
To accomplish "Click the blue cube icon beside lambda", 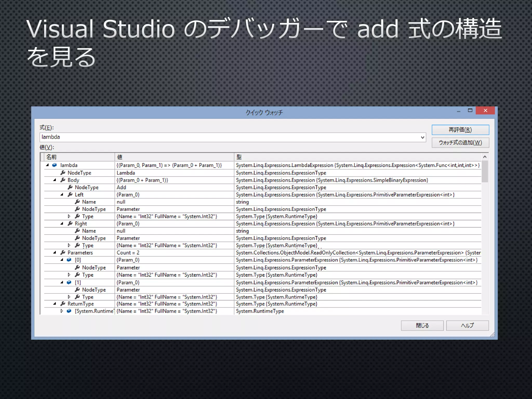I will (55, 165).
